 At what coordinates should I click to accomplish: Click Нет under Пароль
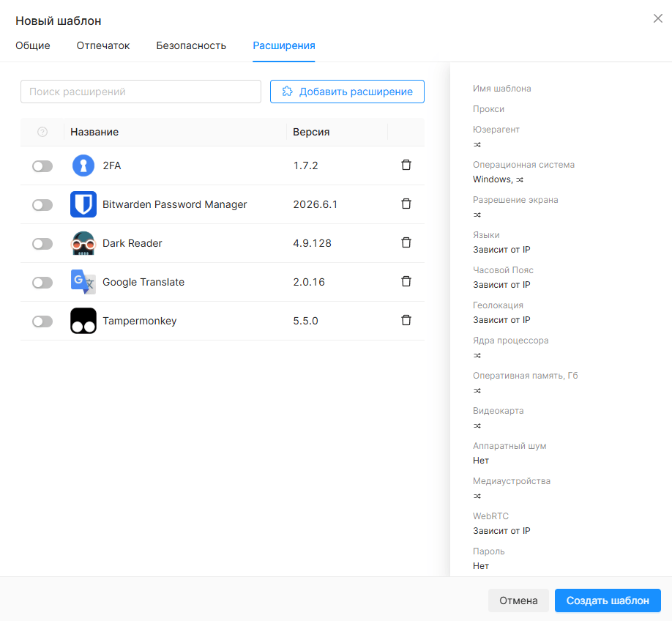pyautogui.click(x=481, y=566)
